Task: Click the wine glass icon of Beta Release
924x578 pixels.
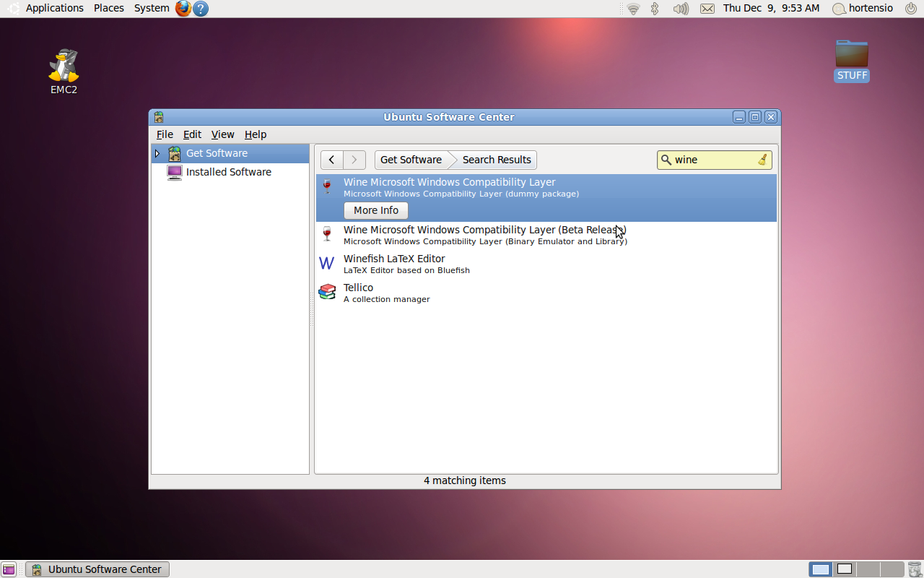Action: 327,234
